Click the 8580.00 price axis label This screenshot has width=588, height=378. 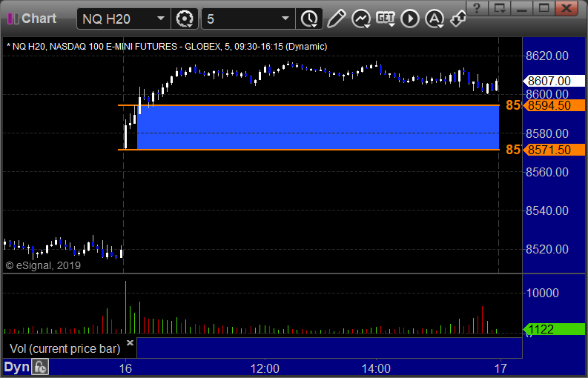coord(546,133)
